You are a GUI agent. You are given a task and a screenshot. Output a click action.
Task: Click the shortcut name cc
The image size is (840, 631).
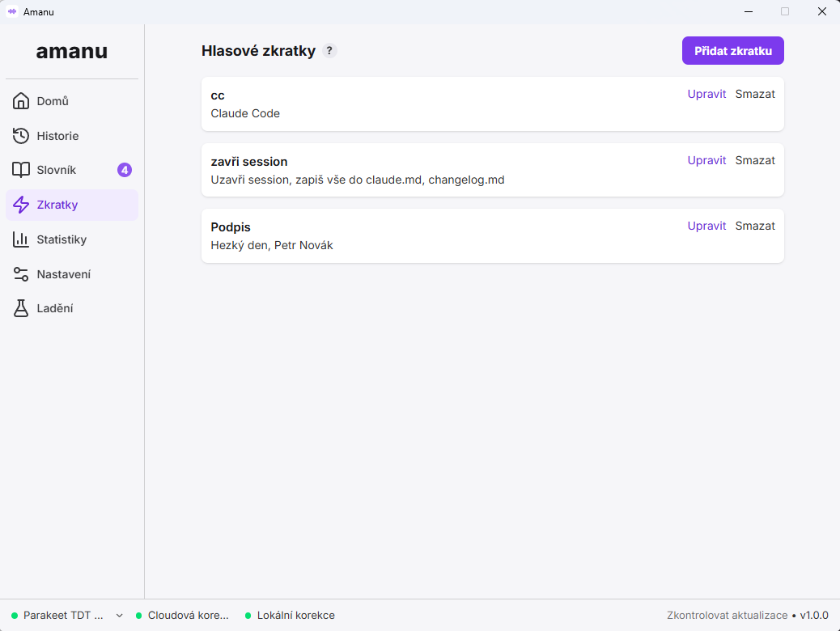coord(218,95)
